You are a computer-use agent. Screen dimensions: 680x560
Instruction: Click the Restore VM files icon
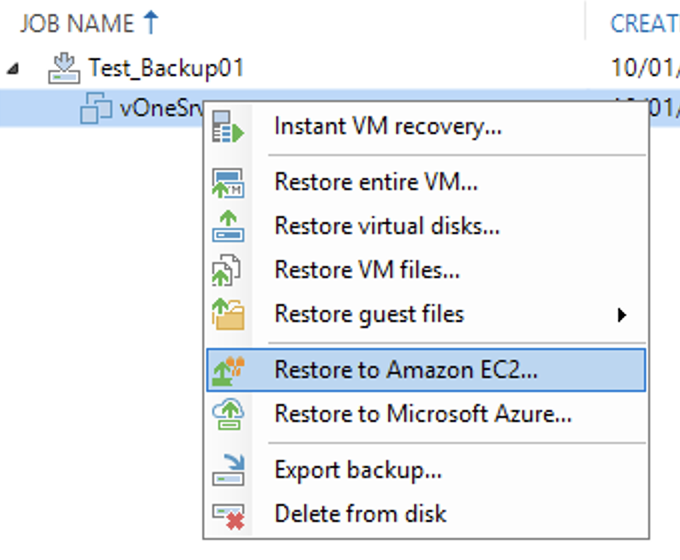pos(226,270)
